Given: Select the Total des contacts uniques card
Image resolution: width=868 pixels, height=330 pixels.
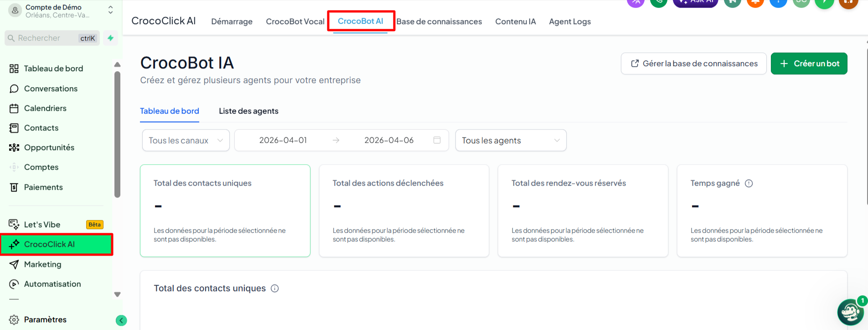Looking at the screenshot, I should pos(225,211).
